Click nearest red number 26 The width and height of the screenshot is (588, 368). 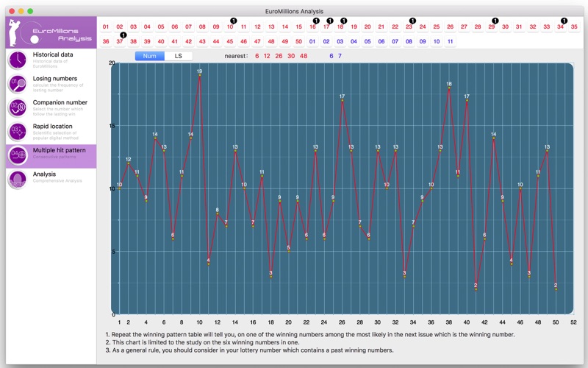(x=279, y=56)
